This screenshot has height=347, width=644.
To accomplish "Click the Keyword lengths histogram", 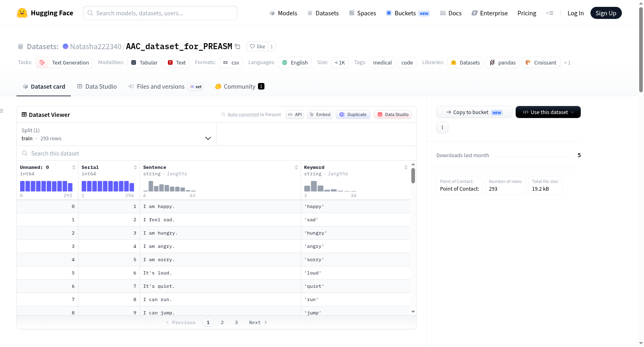I will (330, 186).
